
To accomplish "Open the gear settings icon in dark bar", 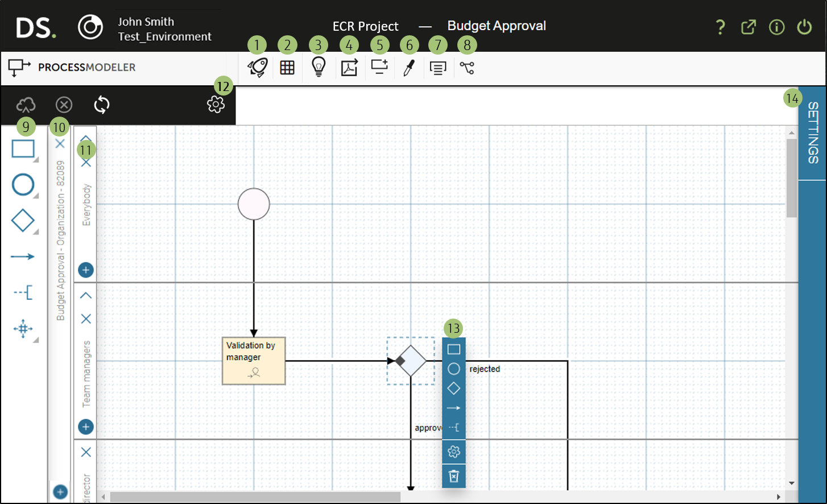I will (216, 104).
